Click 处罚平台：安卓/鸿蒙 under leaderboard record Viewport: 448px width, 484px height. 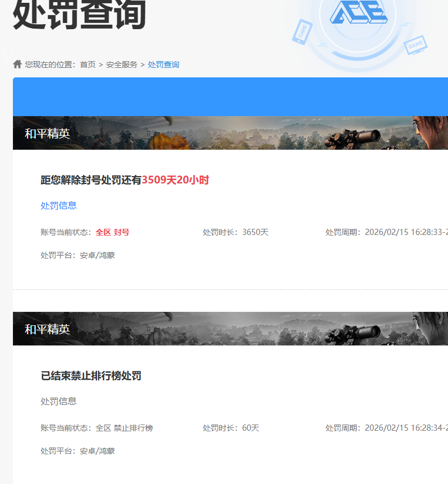point(78,451)
